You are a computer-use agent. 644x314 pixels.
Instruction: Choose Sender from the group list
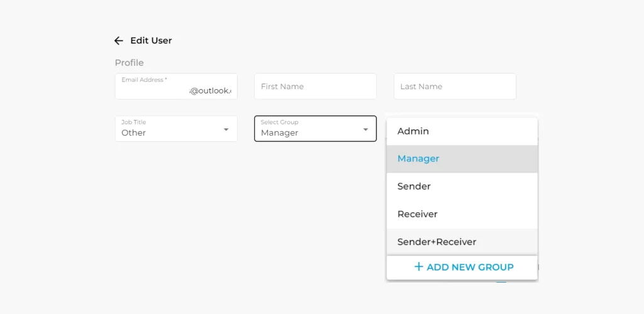pos(462,187)
